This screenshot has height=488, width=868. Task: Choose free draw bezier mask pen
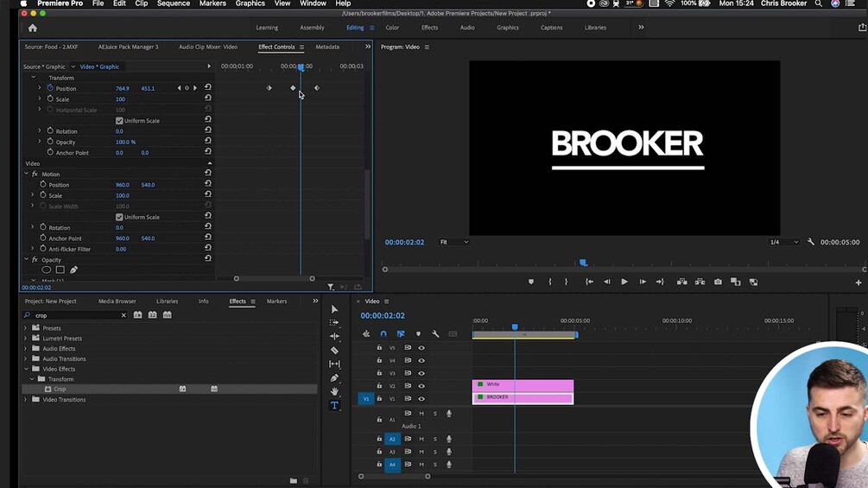tap(73, 270)
